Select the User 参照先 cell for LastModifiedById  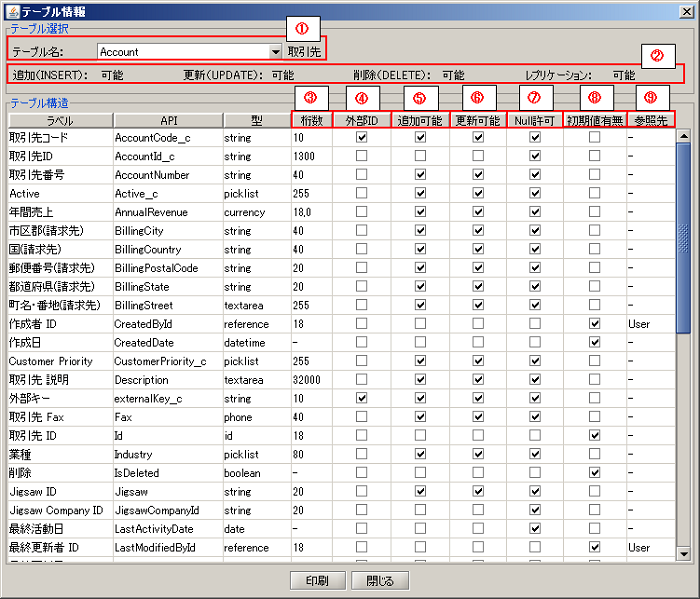coord(651,547)
